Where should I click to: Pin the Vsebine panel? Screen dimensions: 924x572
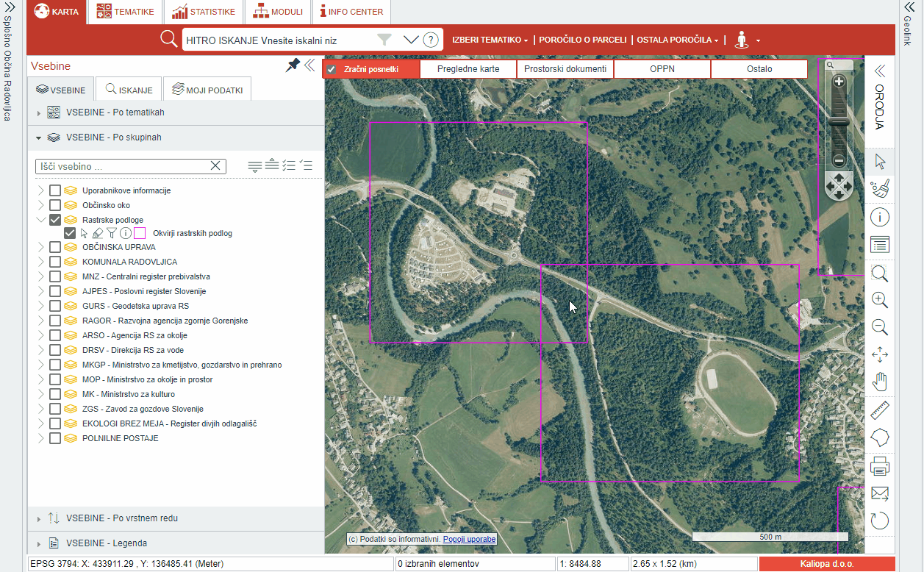293,65
